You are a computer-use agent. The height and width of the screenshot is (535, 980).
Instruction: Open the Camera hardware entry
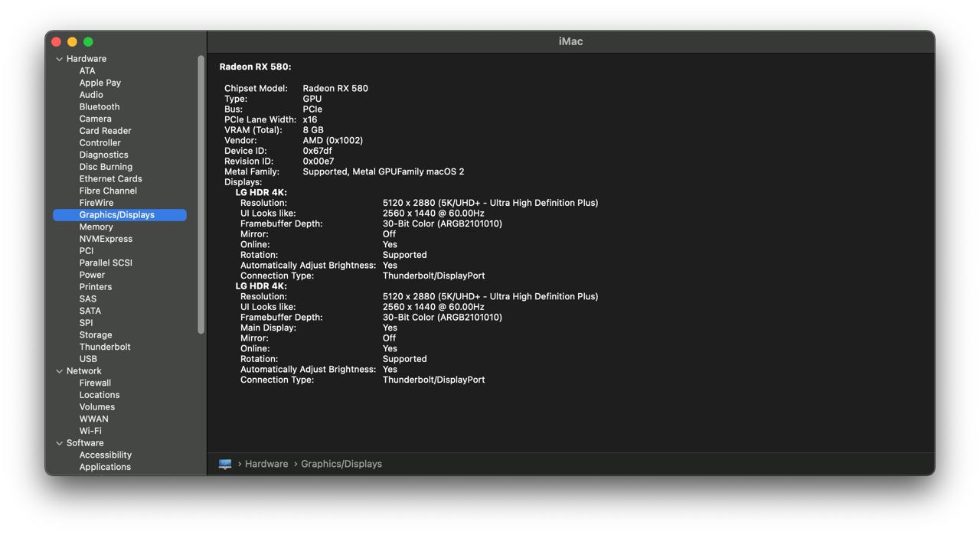(95, 119)
